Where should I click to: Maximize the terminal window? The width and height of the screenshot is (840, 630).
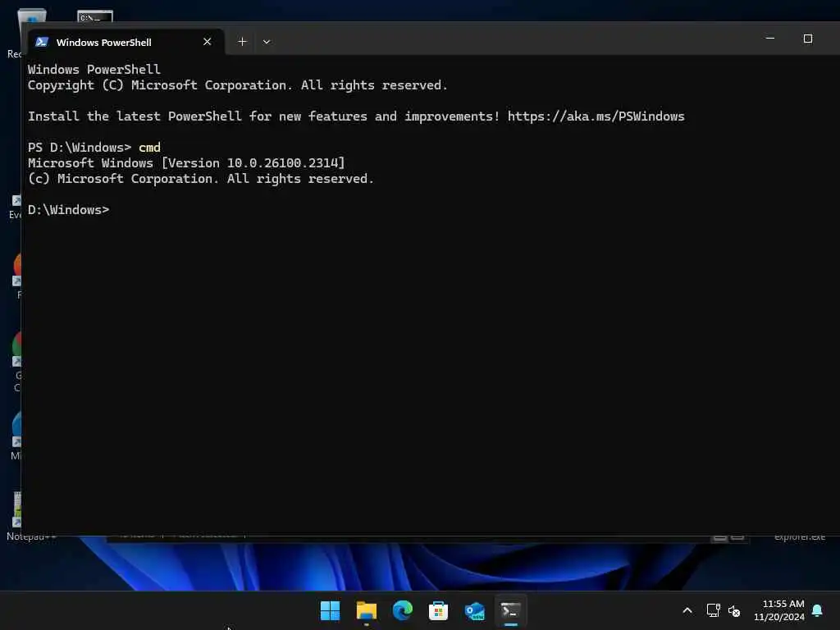coord(808,39)
